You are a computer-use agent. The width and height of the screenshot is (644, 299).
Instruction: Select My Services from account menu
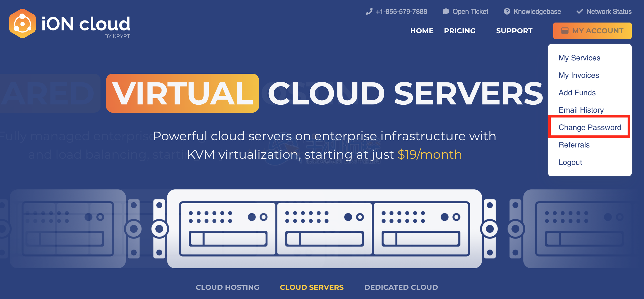click(579, 58)
